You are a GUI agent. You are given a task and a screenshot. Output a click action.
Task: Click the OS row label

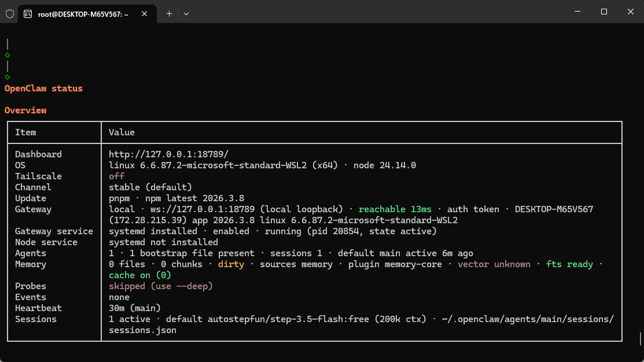[x=20, y=165]
